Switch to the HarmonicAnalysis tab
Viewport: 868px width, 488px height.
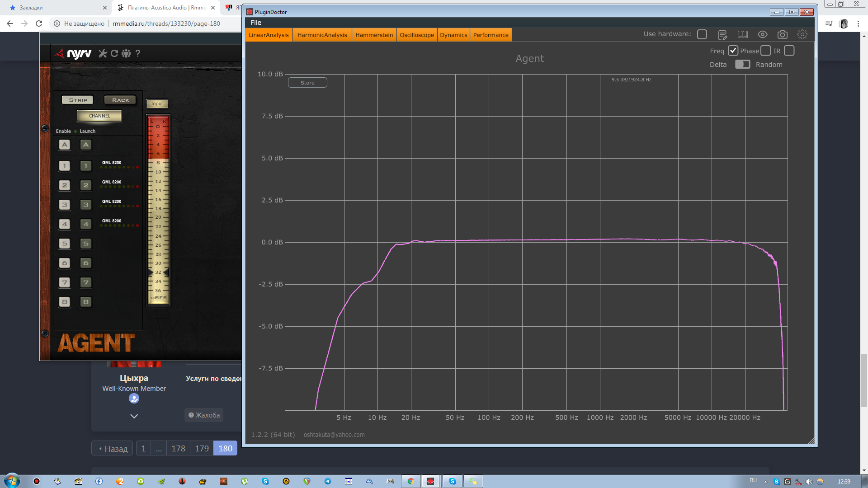coord(322,35)
